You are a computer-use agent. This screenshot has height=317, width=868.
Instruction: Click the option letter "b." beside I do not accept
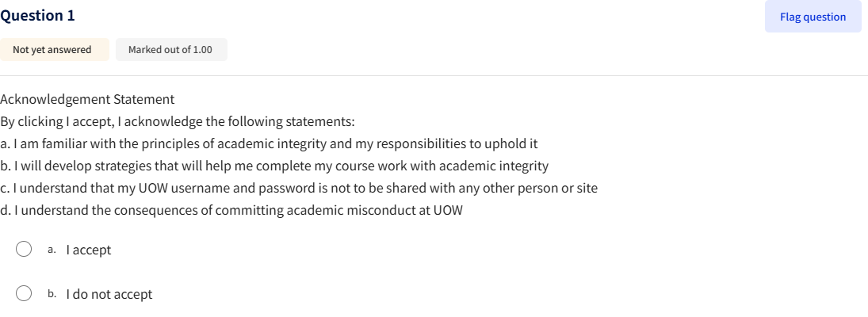[52, 294]
